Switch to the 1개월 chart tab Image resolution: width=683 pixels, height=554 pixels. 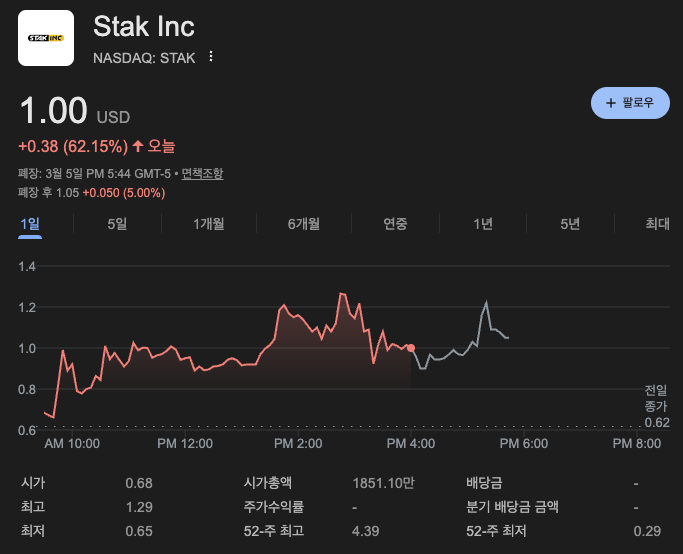209,224
